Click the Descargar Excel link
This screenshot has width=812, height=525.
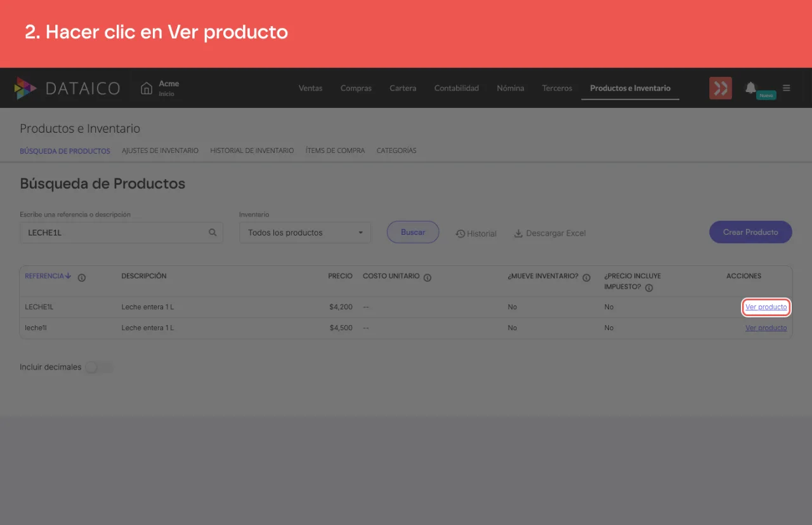549,233
